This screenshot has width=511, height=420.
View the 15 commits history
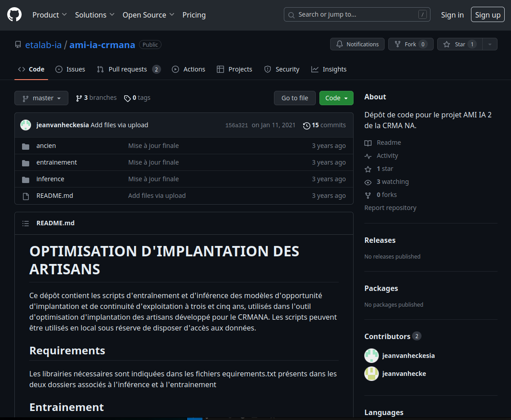pos(325,125)
